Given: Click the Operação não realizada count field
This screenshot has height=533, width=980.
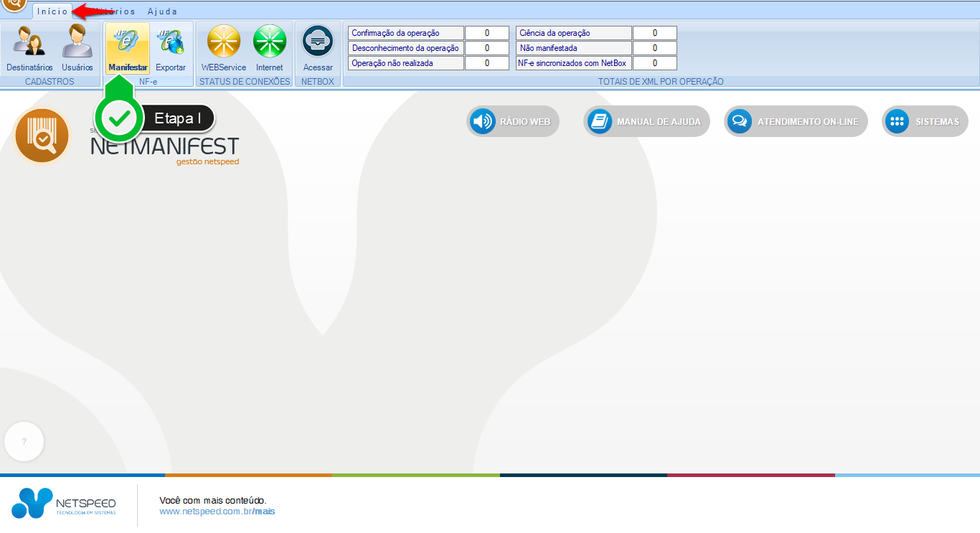Looking at the screenshot, I should pyautogui.click(x=487, y=63).
